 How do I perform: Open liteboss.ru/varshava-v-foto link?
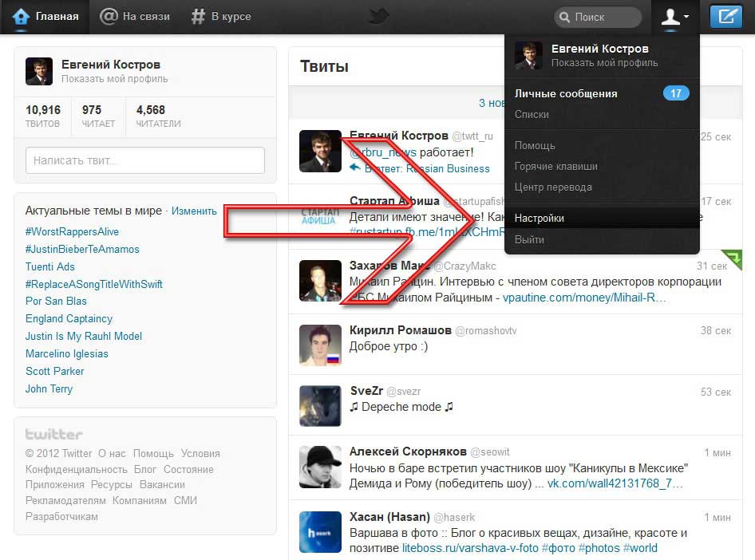[470, 549]
